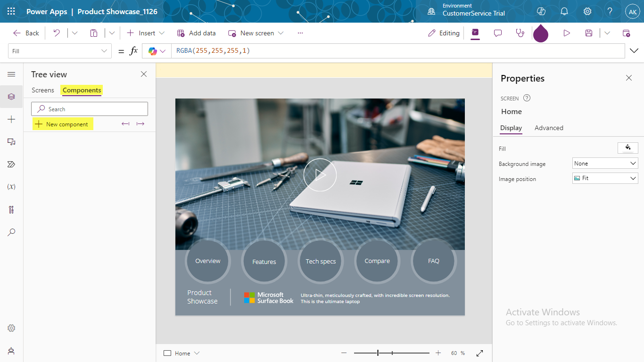
Task: Expand the formula bar chevron
Action: click(634, 51)
